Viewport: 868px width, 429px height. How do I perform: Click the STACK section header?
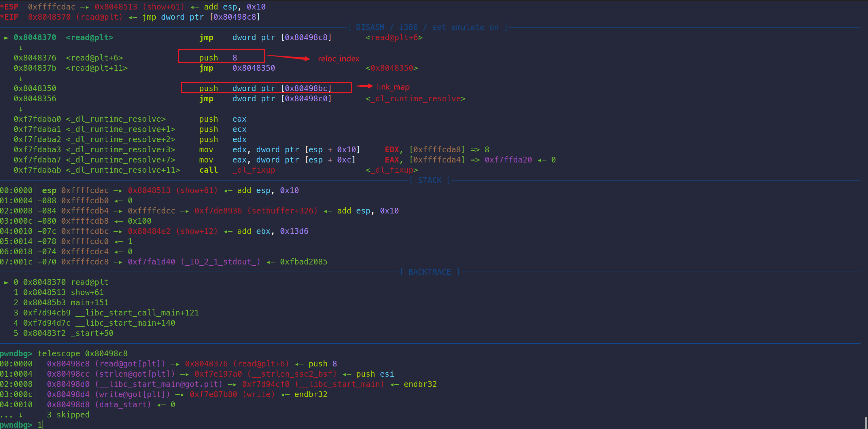pos(430,181)
